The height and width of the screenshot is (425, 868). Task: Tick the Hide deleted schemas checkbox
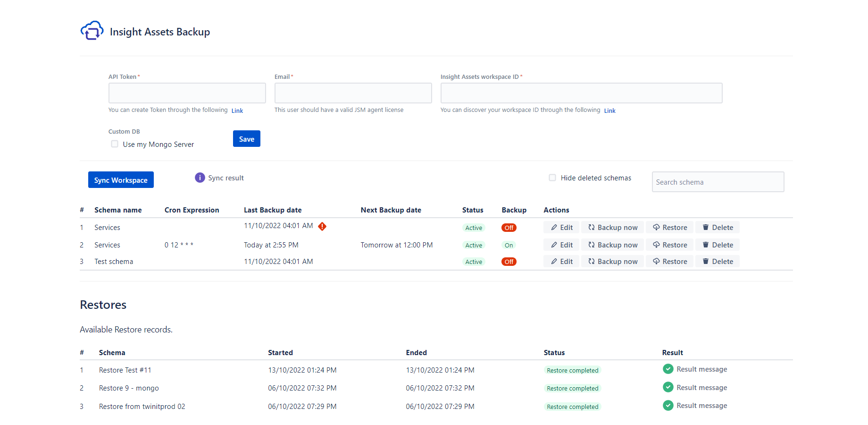coord(552,178)
